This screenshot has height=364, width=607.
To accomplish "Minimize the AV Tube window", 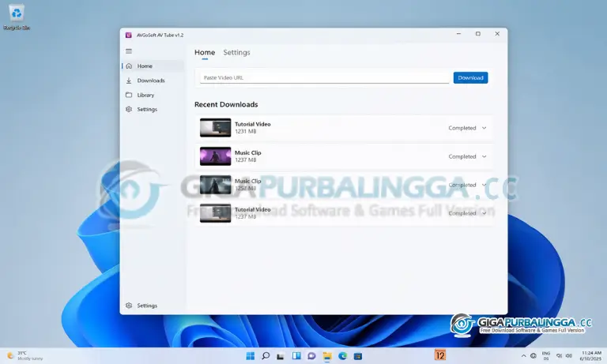I will [458, 34].
